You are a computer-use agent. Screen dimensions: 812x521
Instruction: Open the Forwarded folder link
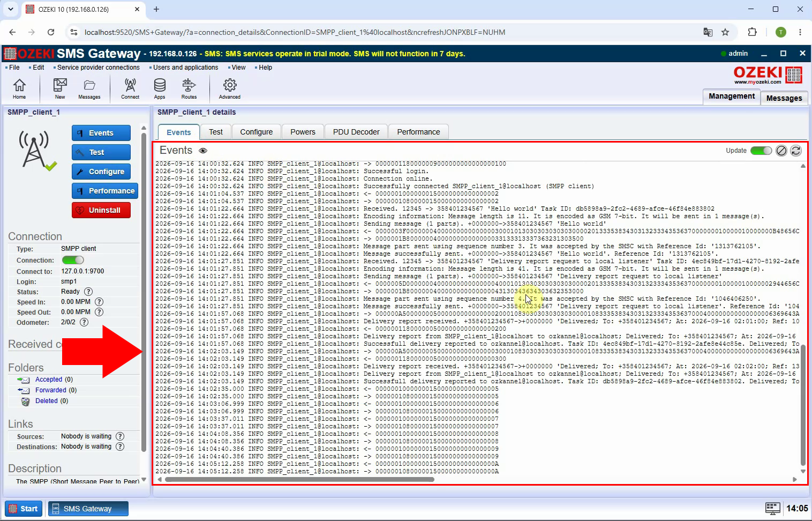pyautogui.click(x=51, y=390)
